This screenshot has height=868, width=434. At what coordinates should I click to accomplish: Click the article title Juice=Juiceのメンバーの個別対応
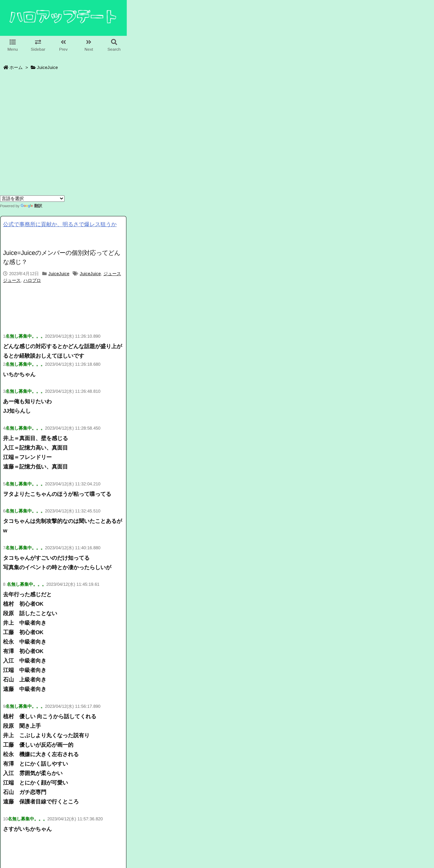(62, 257)
